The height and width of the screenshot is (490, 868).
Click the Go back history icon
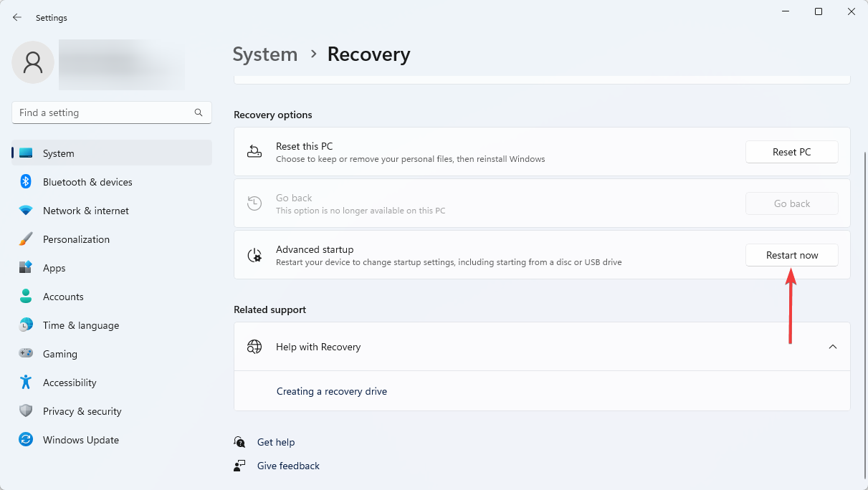[x=254, y=203]
